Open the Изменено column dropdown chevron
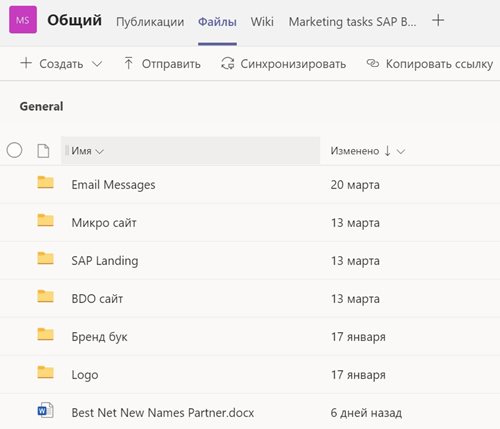 [401, 151]
